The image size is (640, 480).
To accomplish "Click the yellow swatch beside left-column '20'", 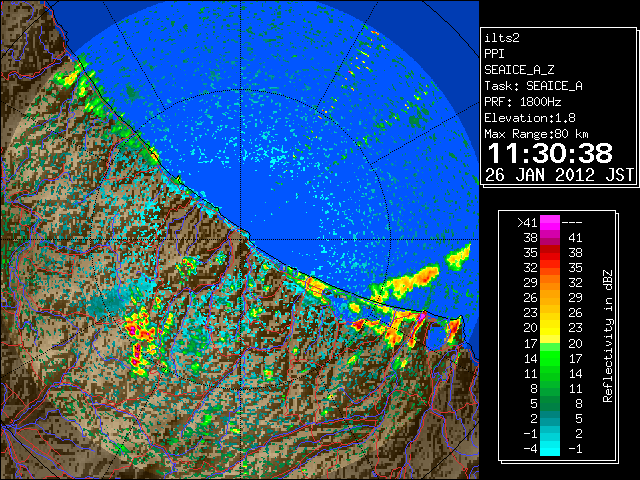I will [x=550, y=328].
